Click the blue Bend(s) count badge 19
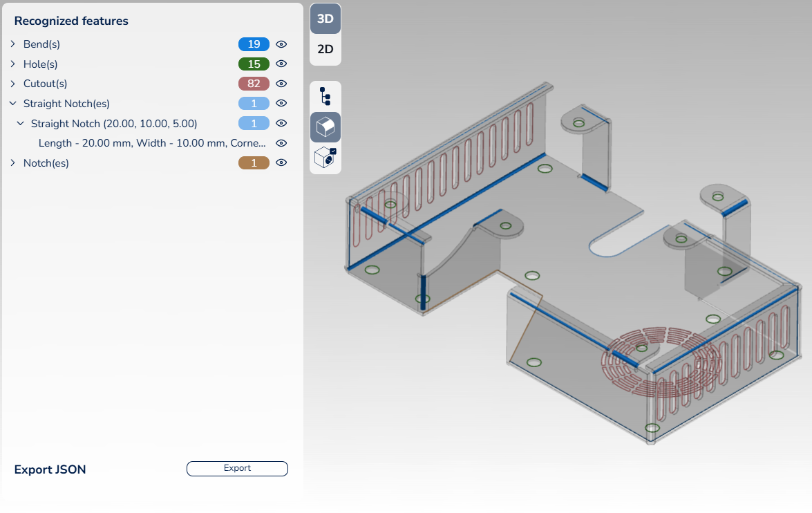 [x=254, y=44]
